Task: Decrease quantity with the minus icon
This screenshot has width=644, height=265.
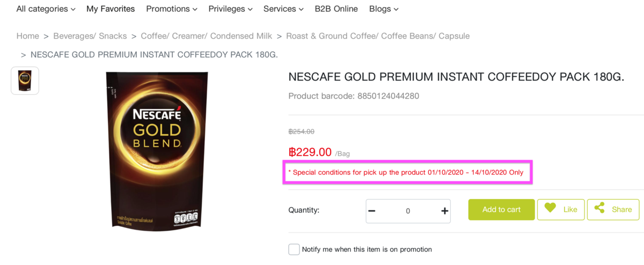Action: click(x=372, y=211)
